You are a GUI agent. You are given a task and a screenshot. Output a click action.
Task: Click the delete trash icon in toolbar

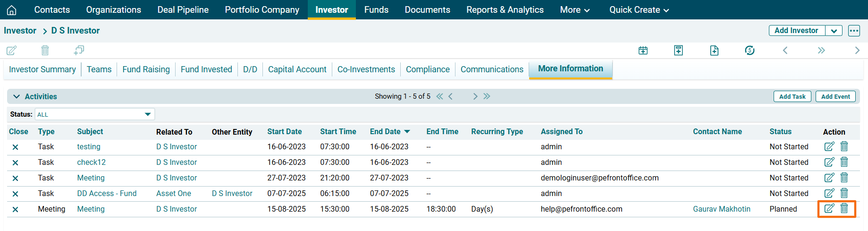pyautogui.click(x=45, y=50)
